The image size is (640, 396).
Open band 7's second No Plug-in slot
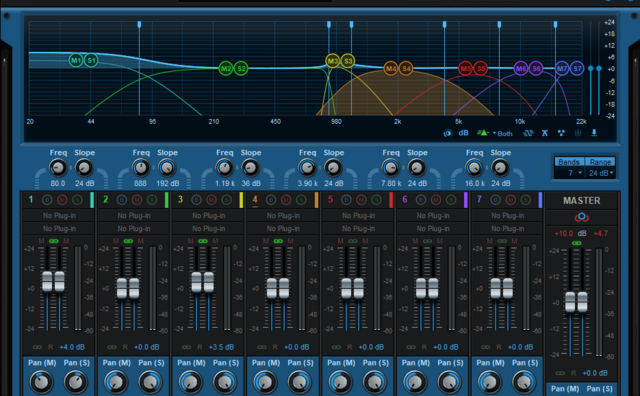pos(508,229)
